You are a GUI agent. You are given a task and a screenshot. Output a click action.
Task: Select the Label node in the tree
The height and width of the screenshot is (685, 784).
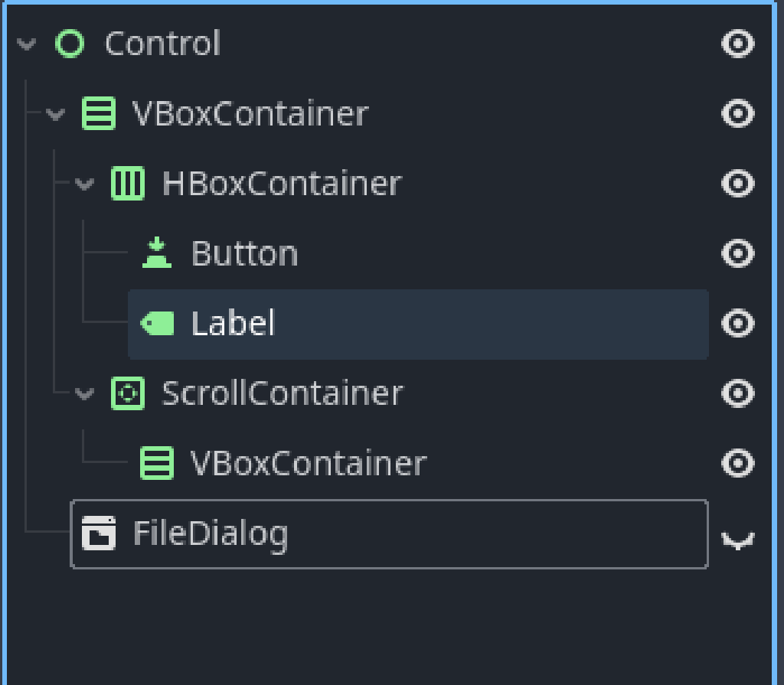[234, 324]
